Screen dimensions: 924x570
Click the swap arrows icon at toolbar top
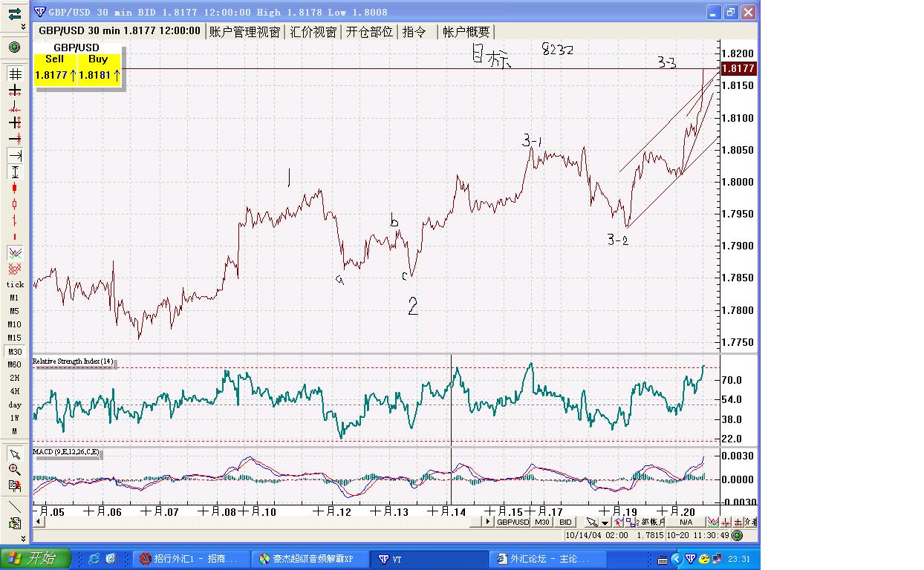[15, 13]
